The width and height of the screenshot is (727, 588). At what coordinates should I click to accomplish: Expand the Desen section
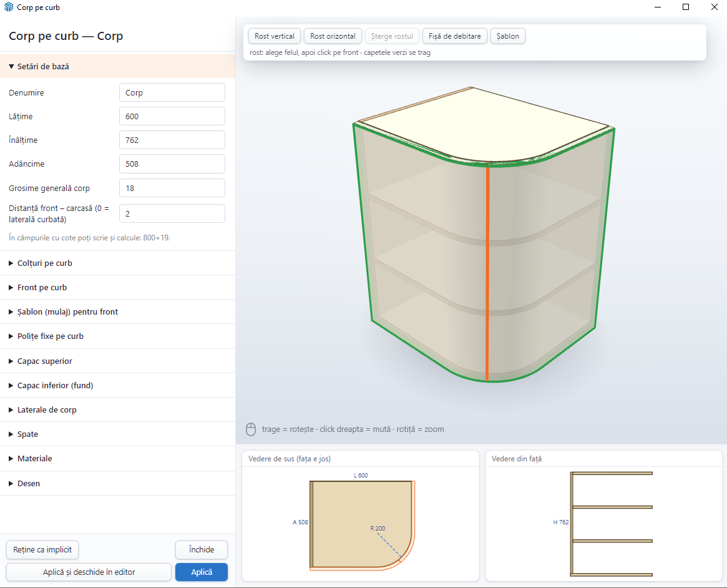point(118,483)
